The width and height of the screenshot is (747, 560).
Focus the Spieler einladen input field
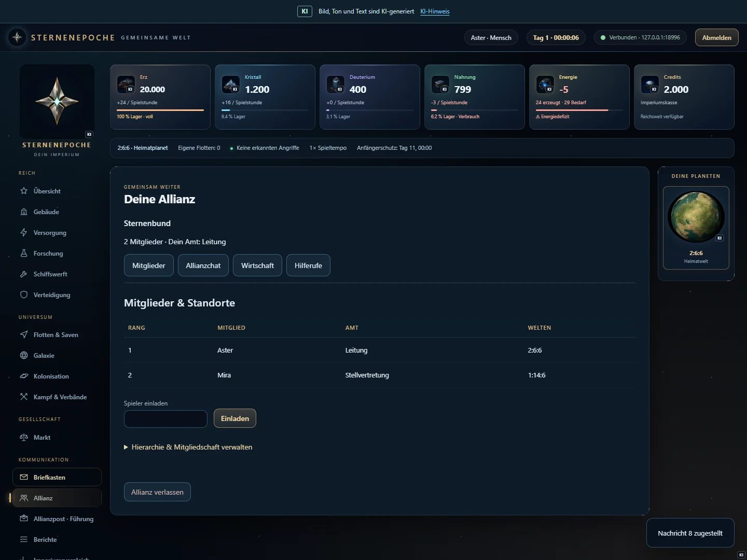tap(165, 419)
